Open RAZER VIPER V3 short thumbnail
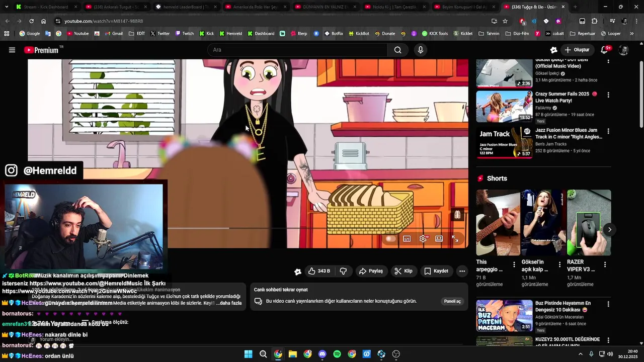This screenshot has height=362, width=644. click(x=589, y=222)
